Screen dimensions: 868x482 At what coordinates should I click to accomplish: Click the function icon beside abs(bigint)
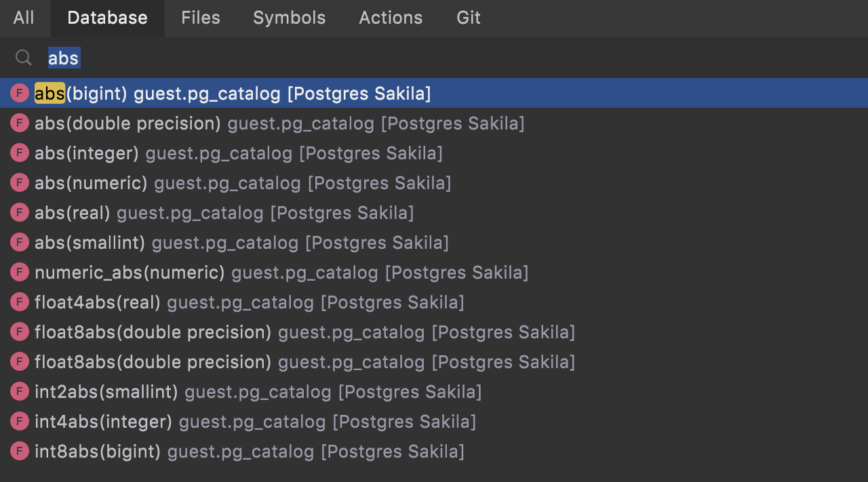(20, 93)
